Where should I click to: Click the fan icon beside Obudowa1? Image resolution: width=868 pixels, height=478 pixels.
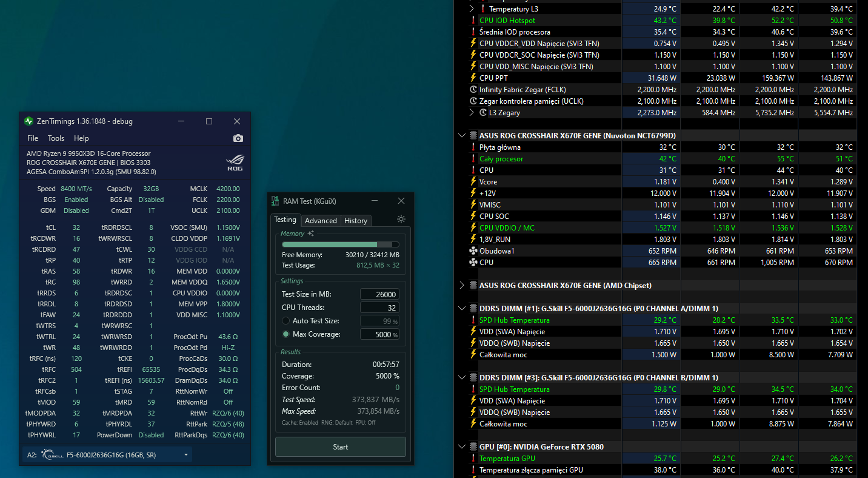[x=473, y=251]
